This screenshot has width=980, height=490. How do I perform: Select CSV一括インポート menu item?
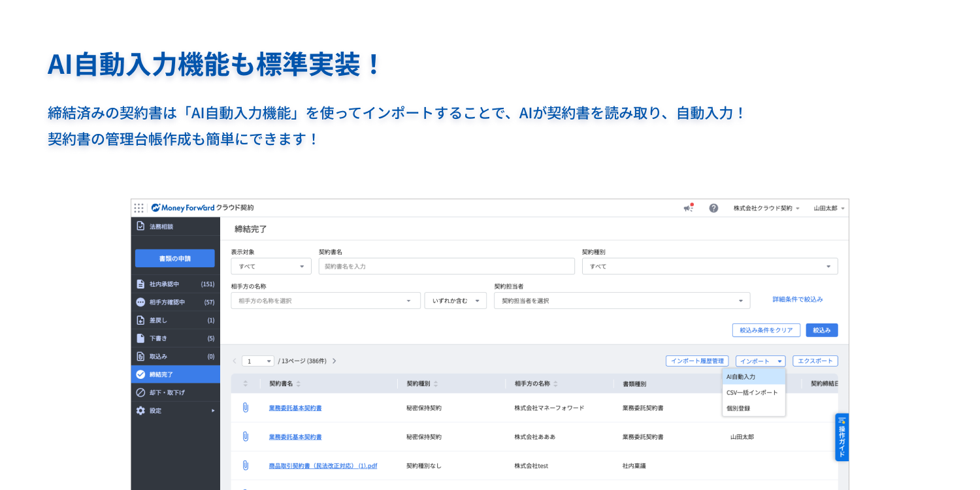point(754,393)
